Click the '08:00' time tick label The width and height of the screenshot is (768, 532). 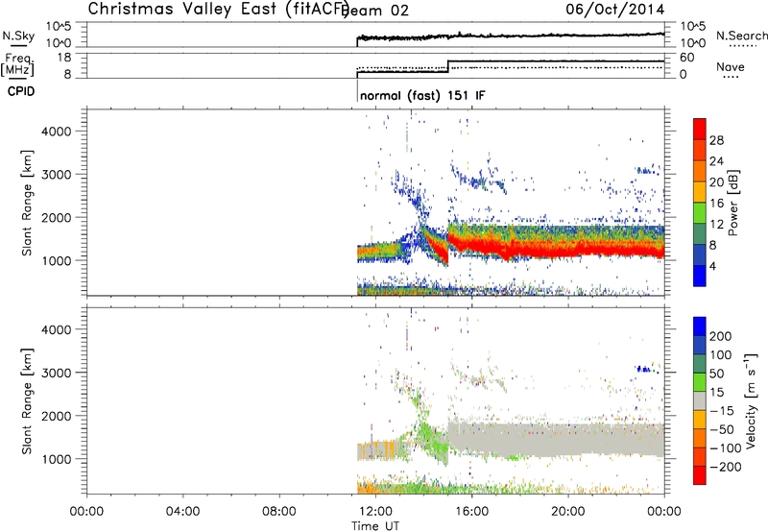tap(279, 512)
